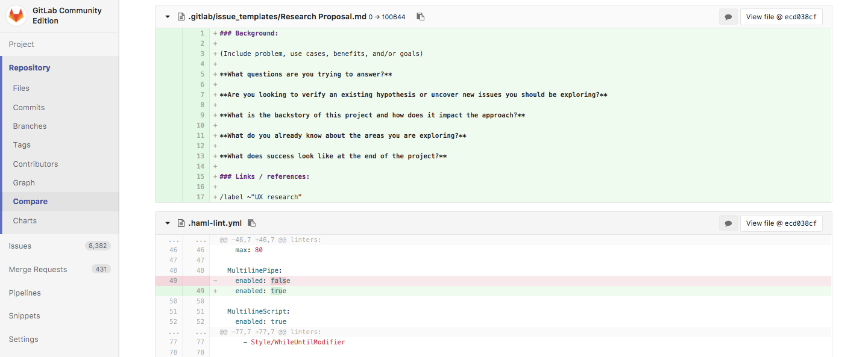This screenshot has width=868, height=357.
Task: View .haml-lint.yml file at ecd038cf
Action: coord(781,223)
